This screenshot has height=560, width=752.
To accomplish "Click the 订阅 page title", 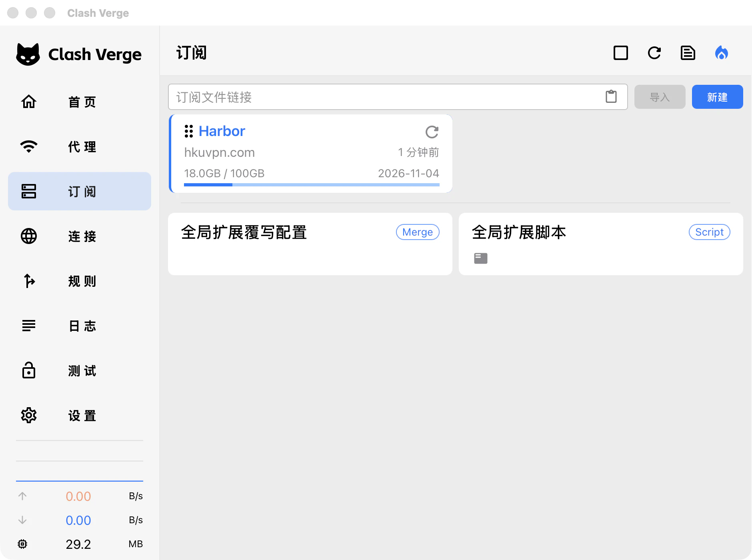I will [192, 53].
